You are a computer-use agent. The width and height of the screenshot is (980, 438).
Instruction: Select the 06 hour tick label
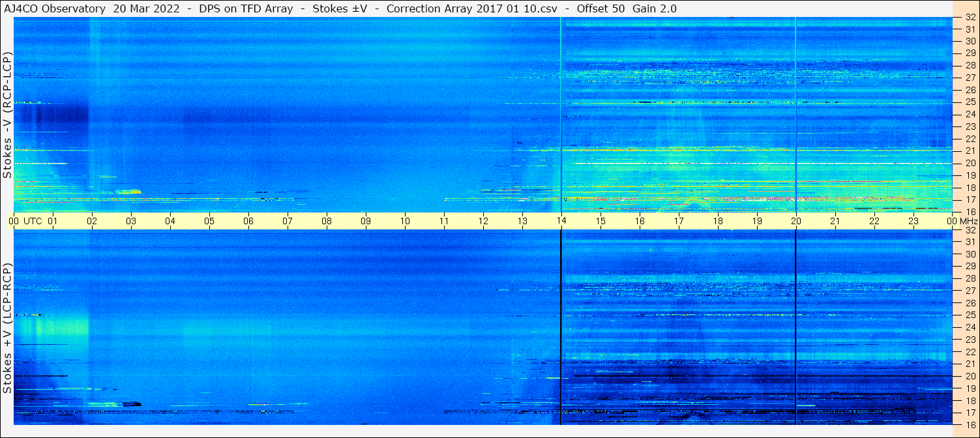248,221
